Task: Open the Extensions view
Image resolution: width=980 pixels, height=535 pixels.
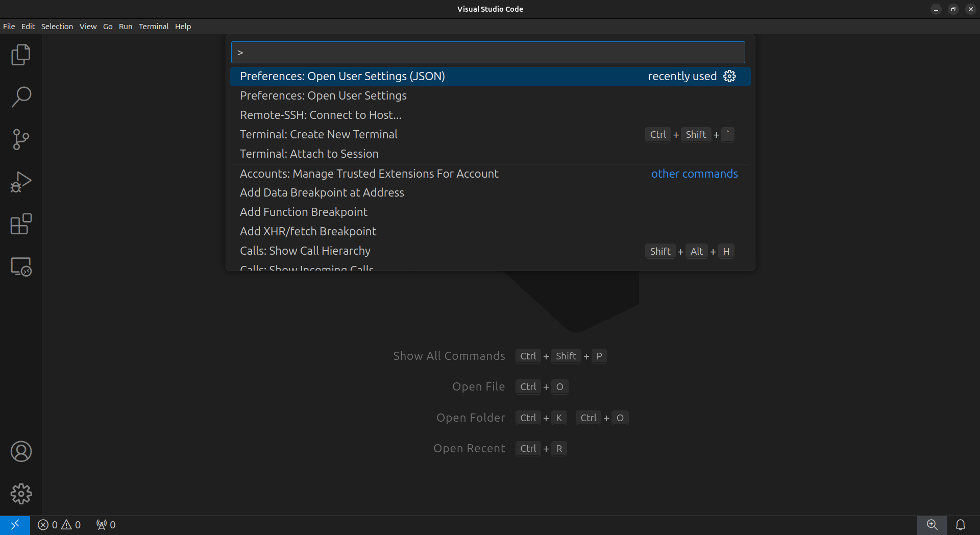Action: [x=21, y=224]
